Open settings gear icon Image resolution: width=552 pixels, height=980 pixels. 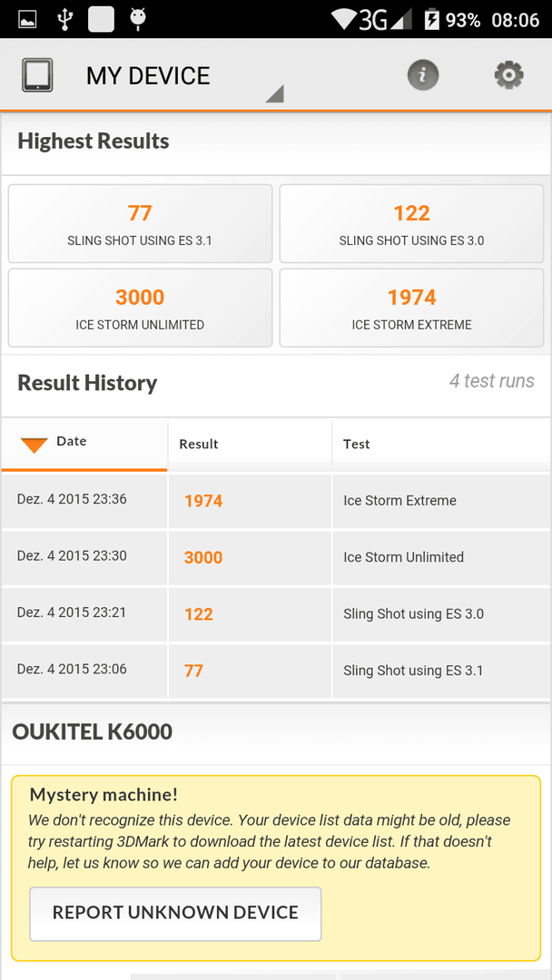pos(508,75)
